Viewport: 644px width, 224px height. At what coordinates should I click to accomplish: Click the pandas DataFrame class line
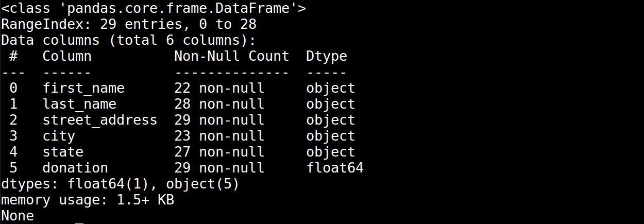[x=154, y=8]
